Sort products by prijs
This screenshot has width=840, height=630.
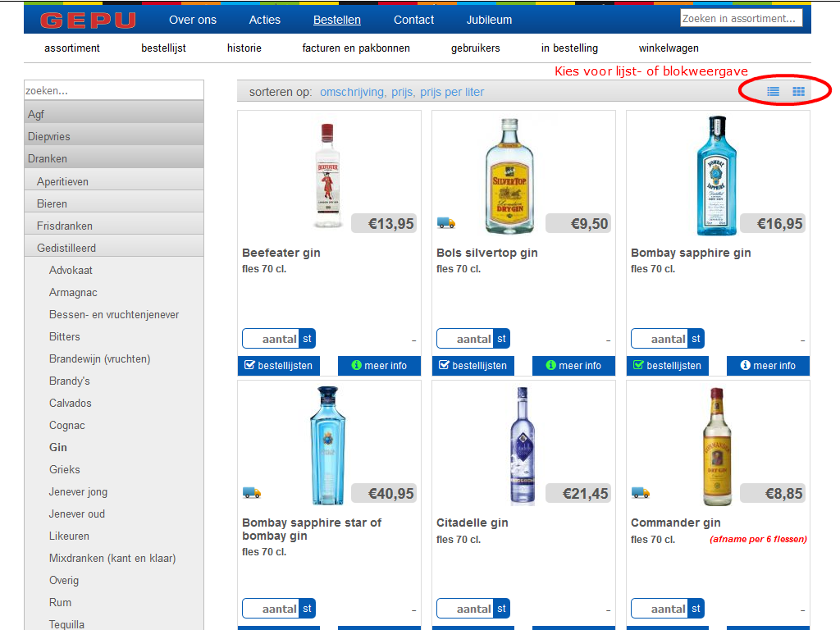tap(401, 92)
